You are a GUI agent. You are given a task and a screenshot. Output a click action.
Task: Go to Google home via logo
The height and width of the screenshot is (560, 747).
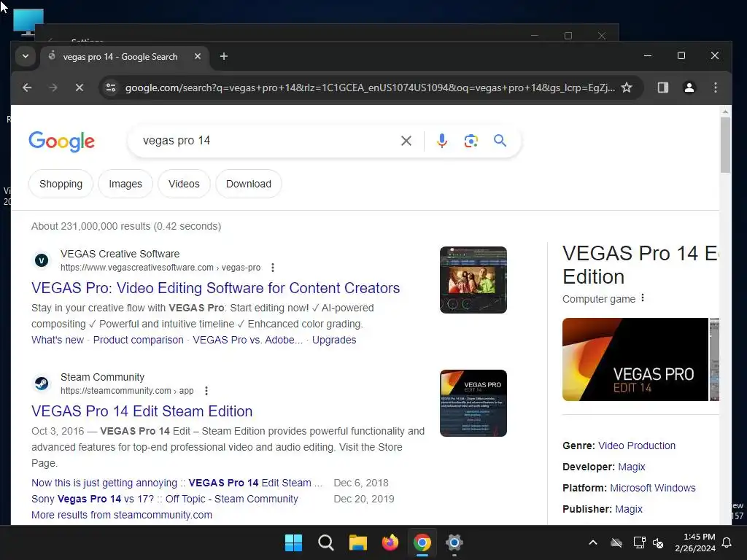[61, 141]
